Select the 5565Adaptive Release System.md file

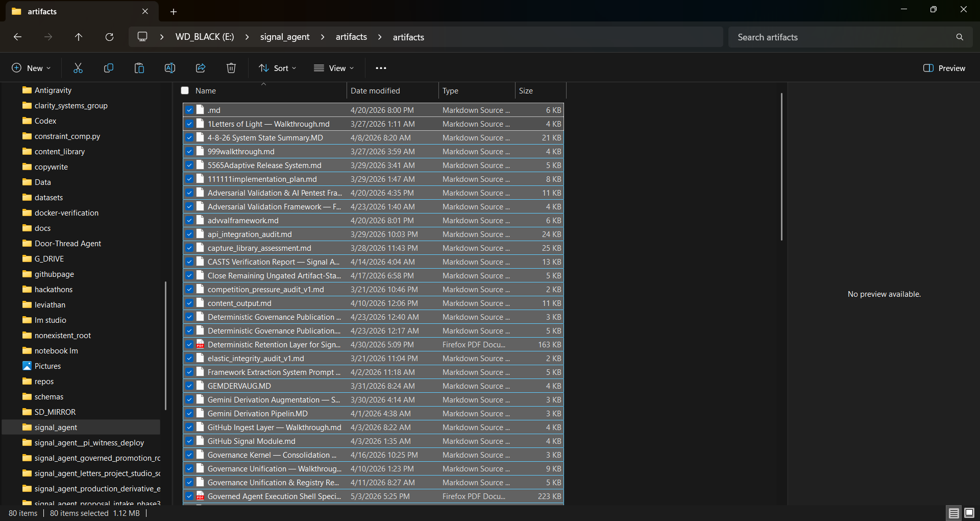(x=373, y=165)
